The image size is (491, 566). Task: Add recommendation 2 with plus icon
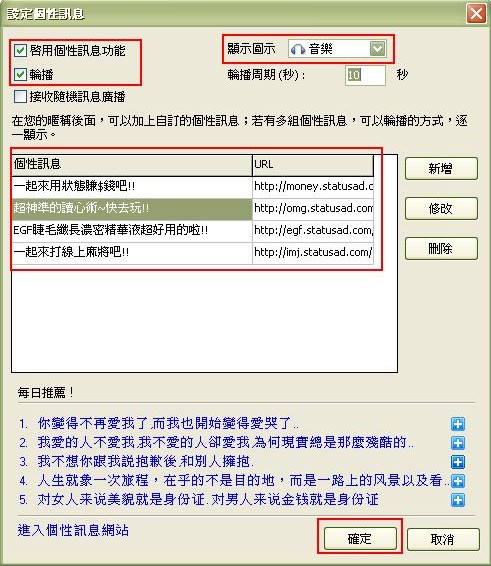458,443
